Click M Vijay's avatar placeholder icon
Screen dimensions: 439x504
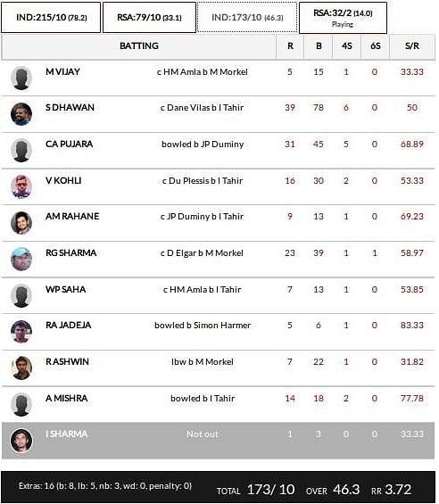(21, 78)
